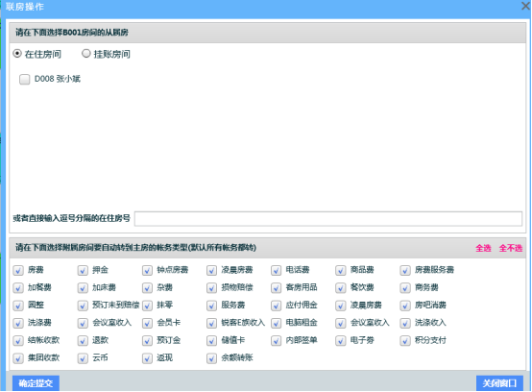Toggle the 储值卡 checkbox

pyautogui.click(x=211, y=340)
